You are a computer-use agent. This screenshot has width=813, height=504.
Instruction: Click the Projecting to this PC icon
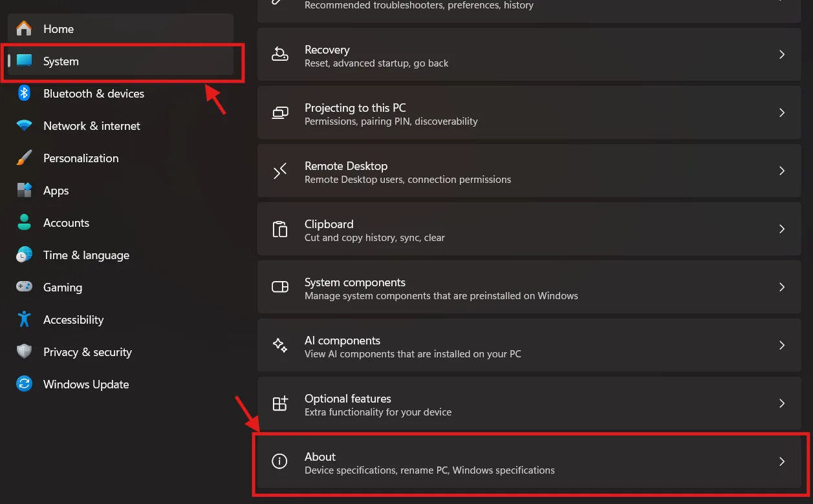pos(279,112)
